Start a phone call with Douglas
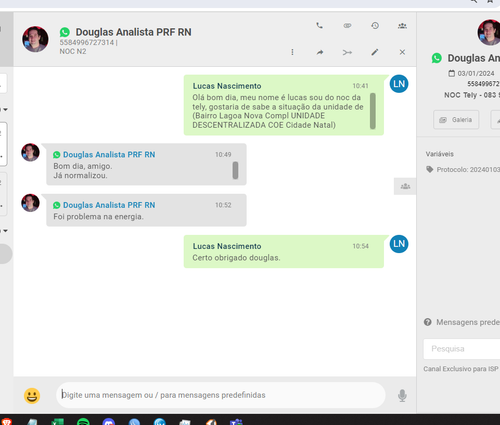 (x=319, y=26)
